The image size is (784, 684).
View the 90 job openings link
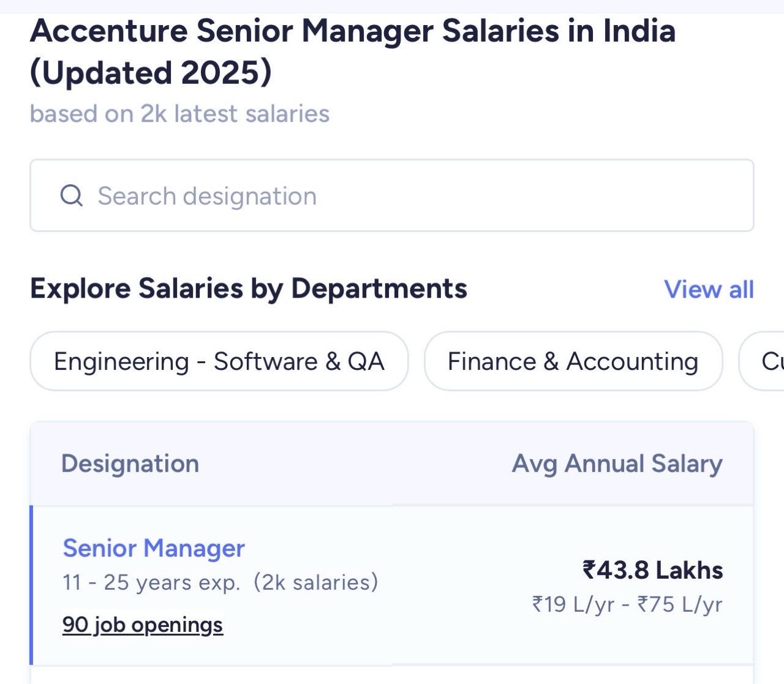coord(143,625)
